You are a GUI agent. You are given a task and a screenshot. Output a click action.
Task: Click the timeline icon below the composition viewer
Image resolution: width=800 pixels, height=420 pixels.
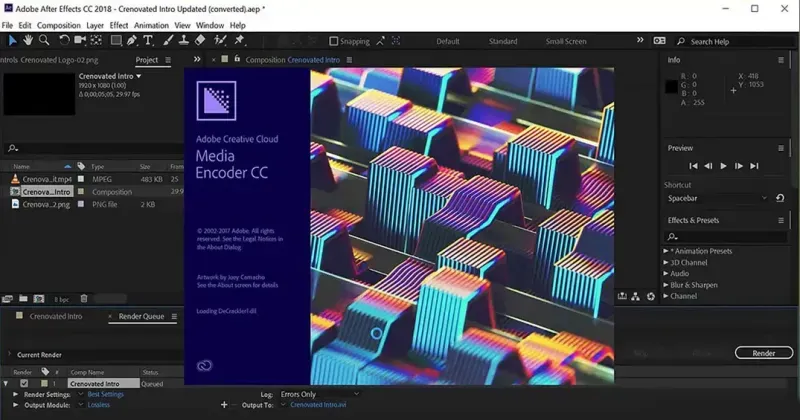(x=622, y=297)
